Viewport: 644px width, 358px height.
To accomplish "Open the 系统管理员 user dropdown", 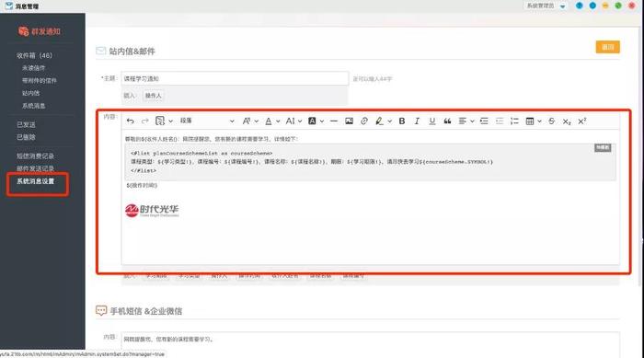I will coord(546,6).
